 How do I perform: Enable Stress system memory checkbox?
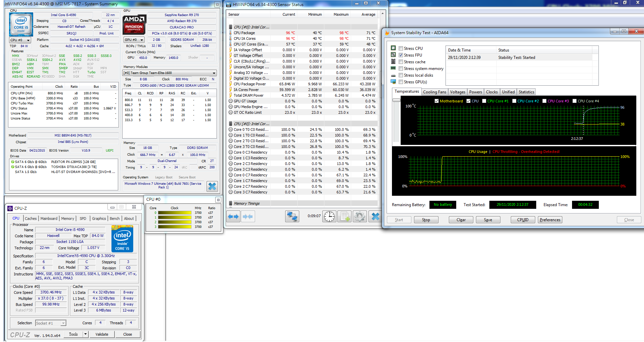pyautogui.click(x=401, y=69)
